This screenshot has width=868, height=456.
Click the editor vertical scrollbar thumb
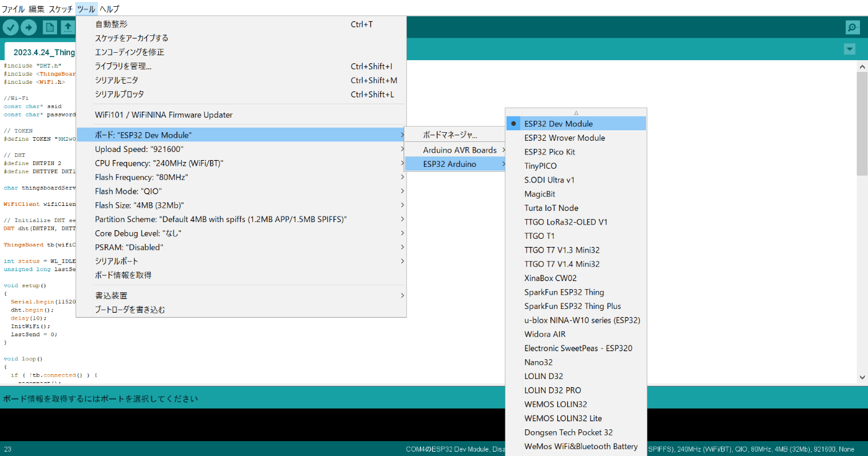coord(862,124)
